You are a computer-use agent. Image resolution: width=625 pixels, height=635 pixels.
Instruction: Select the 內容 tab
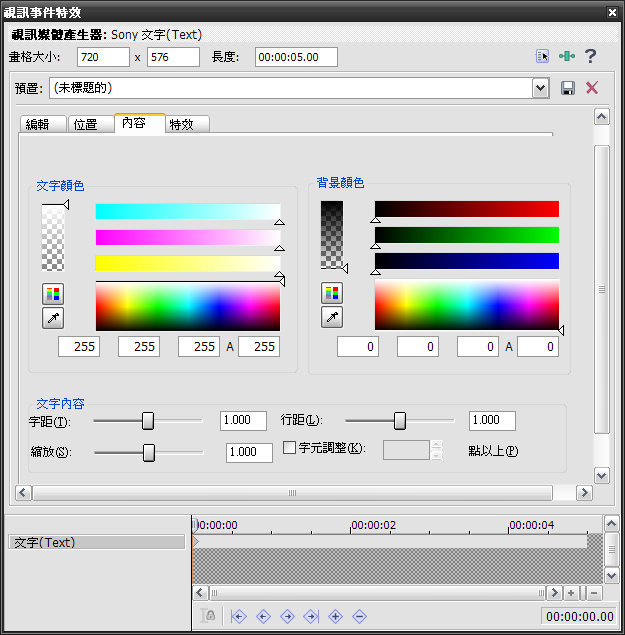click(x=140, y=123)
